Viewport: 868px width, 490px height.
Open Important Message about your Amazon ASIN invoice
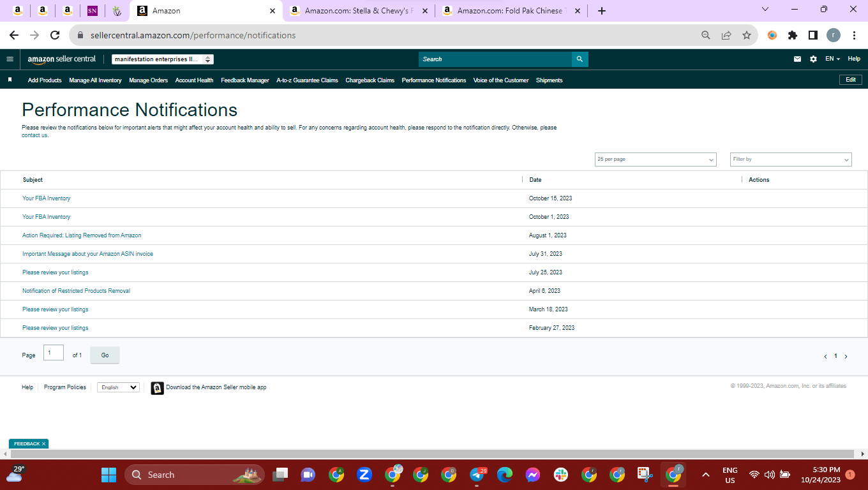tap(87, 254)
